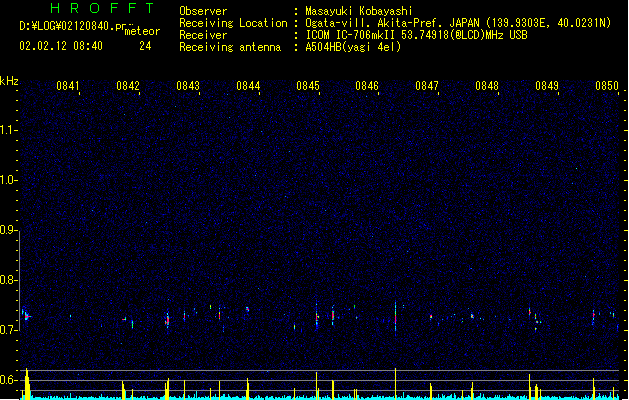Click the 1.1 kHz frequency label
Viewport: 629px width, 400px height.
pyautogui.click(x=8, y=130)
